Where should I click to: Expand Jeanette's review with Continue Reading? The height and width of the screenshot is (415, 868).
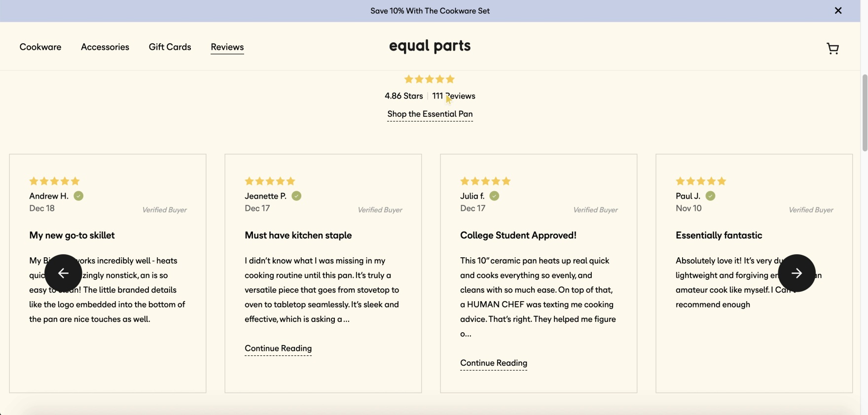tap(278, 348)
